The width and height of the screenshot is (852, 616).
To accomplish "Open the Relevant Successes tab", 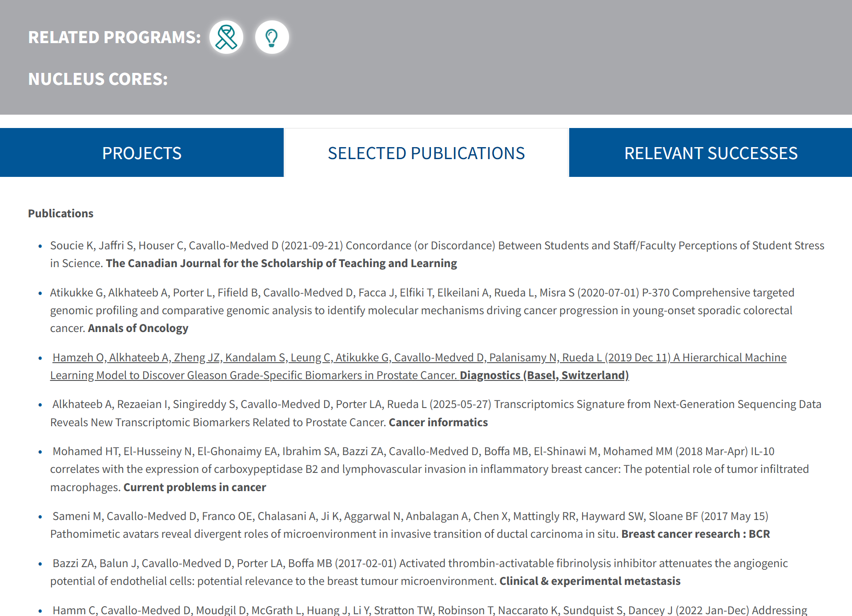I will pos(711,153).
